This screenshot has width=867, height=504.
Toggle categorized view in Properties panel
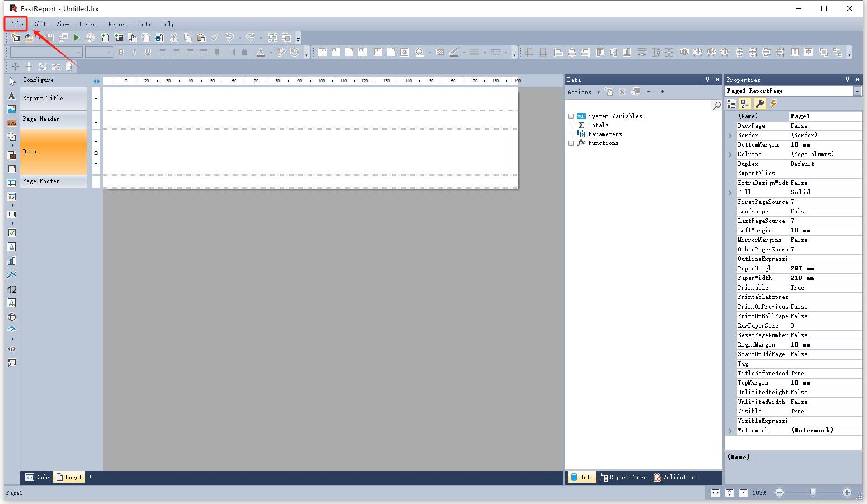pos(731,104)
